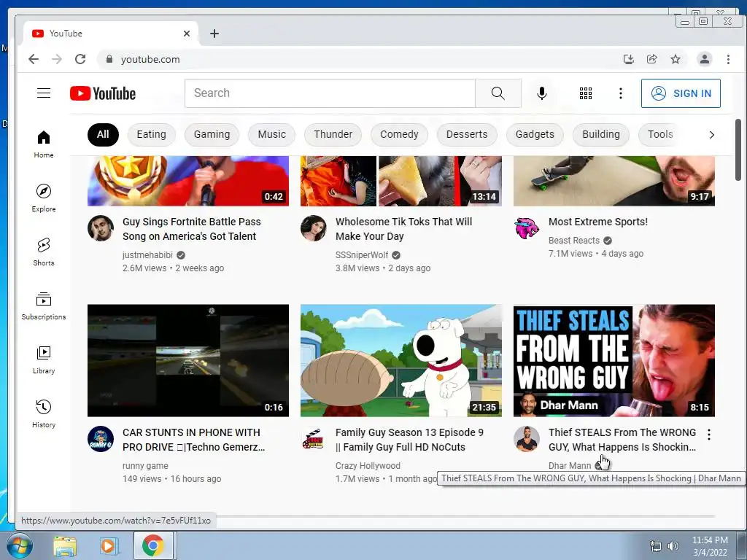Click the page vertical scrollbar thumb
The image size is (747, 560).
[x=738, y=149]
